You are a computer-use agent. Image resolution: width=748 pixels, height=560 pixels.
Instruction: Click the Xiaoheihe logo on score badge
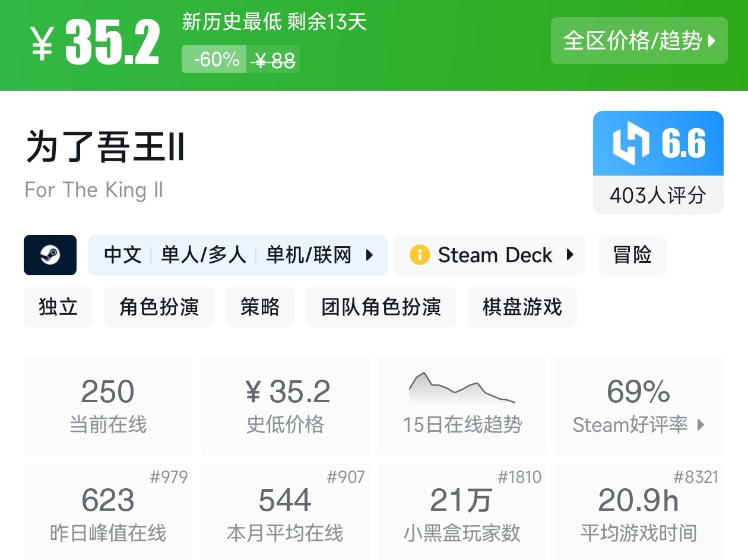(631, 144)
